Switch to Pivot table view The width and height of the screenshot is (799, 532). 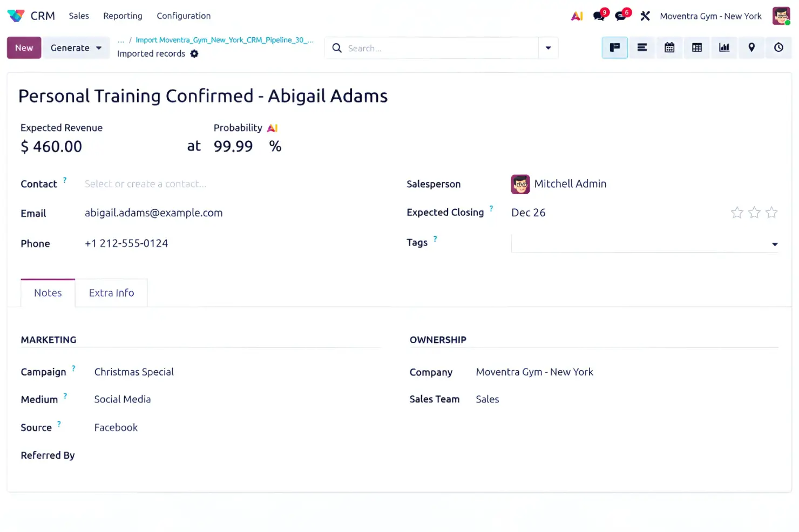coord(697,47)
